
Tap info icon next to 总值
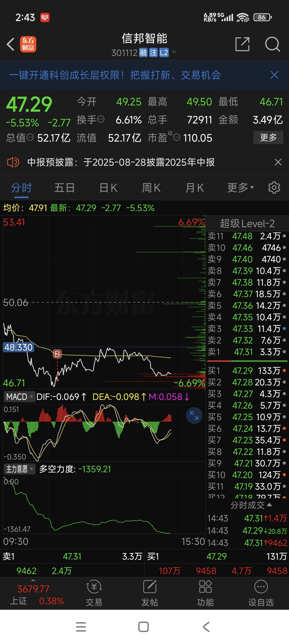pyautogui.click(x=30, y=137)
